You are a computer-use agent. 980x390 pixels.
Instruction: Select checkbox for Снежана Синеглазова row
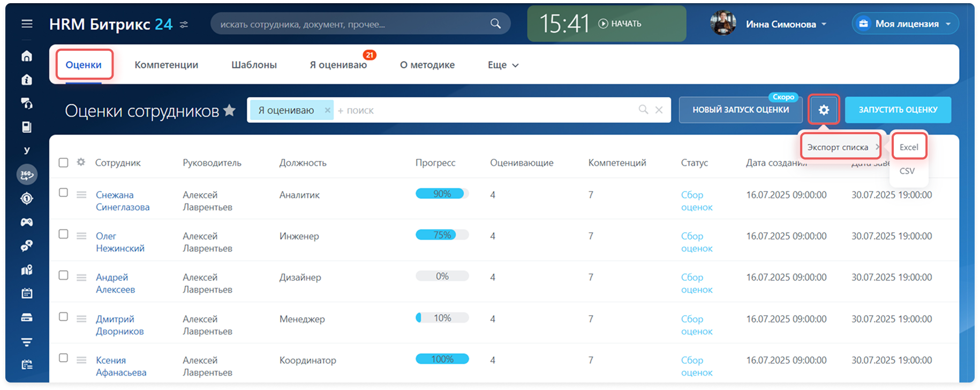(63, 193)
